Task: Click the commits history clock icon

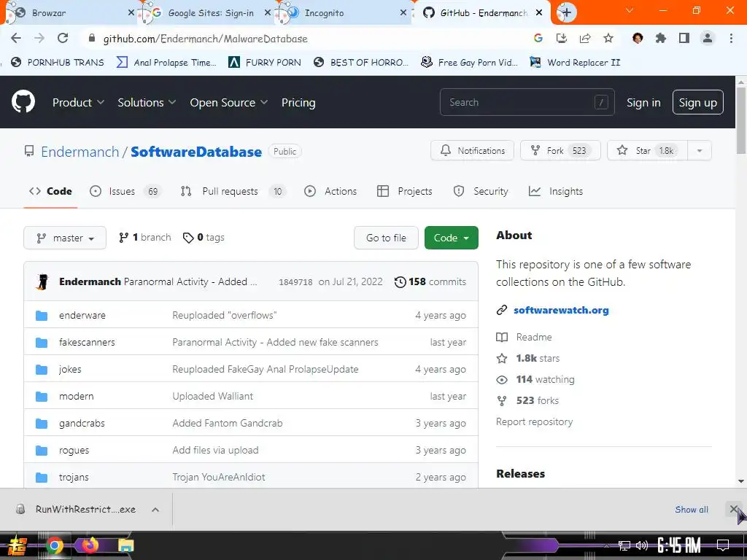Action: [x=400, y=282]
